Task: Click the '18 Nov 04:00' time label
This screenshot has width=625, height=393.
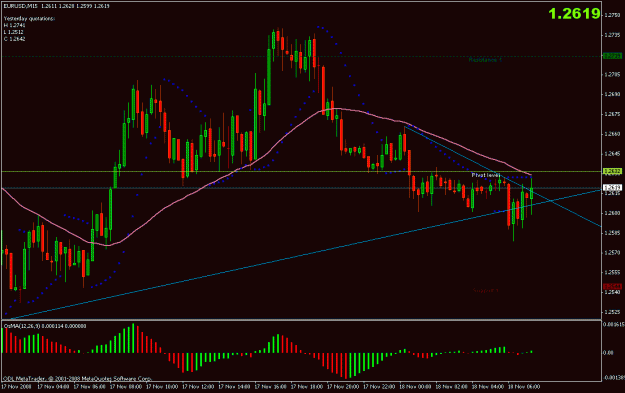Action: 488,386
